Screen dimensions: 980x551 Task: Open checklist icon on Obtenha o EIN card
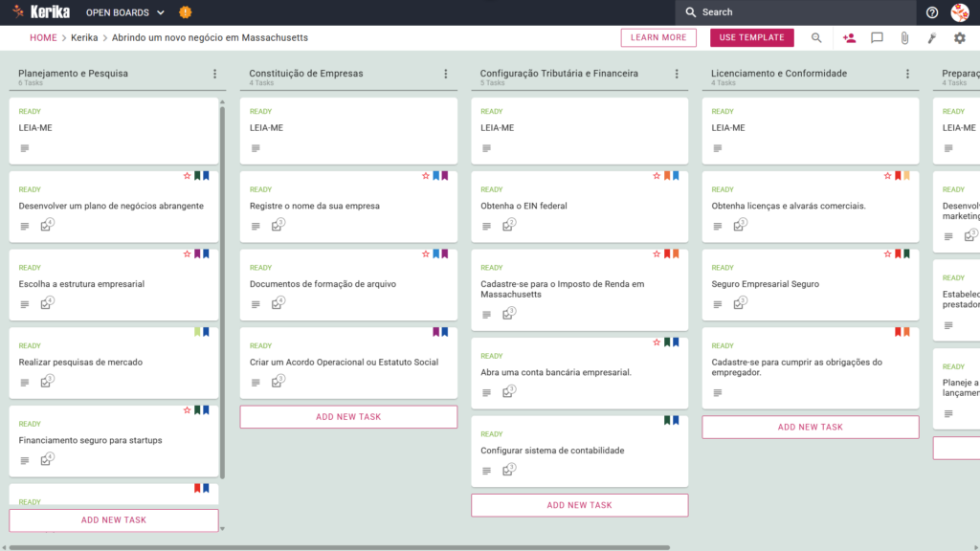(x=509, y=225)
